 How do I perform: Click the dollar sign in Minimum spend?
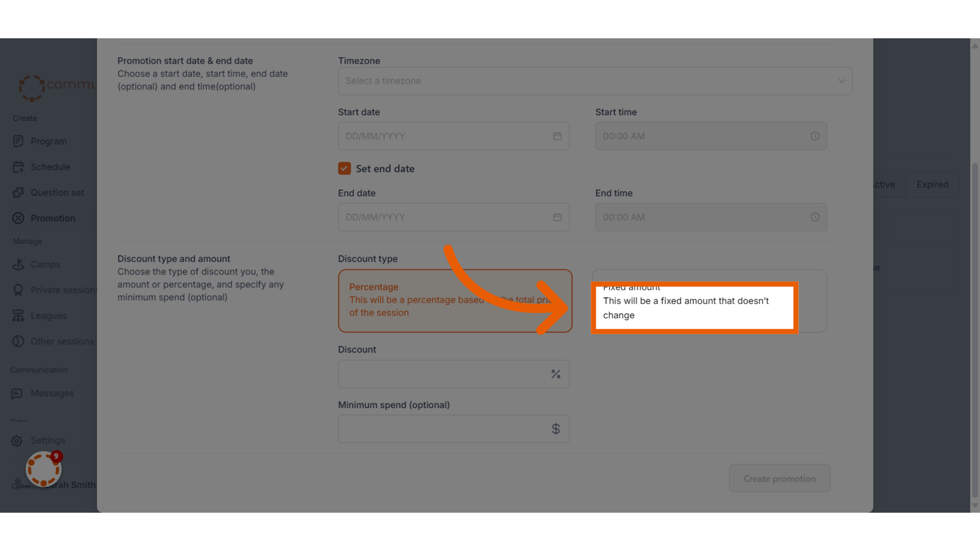(x=556, y=429)
